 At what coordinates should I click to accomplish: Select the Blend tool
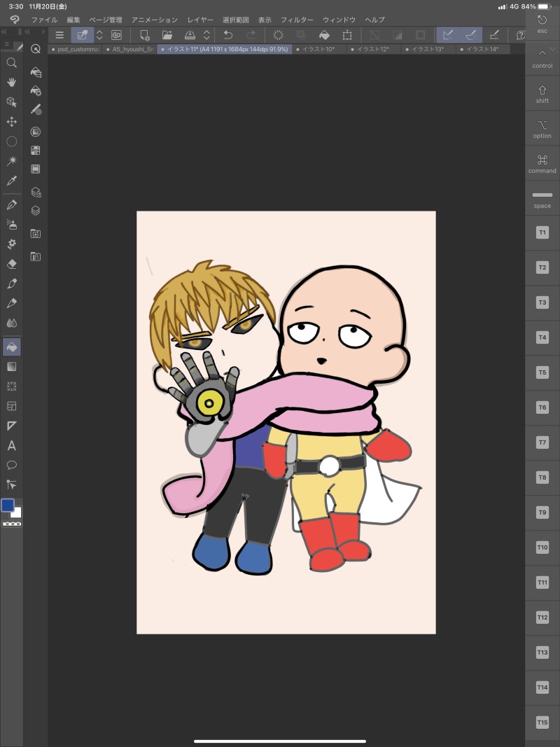[x=11, y=323]
